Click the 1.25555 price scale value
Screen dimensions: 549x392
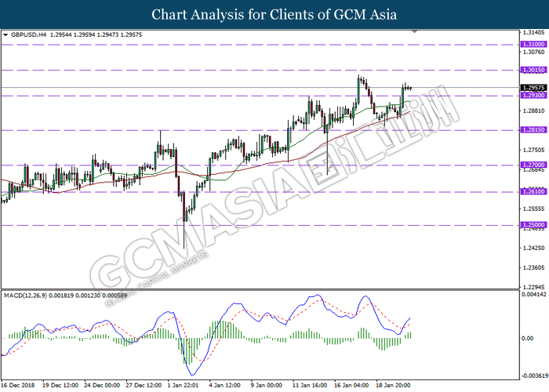pyautogui.click(x=534, y=209)
